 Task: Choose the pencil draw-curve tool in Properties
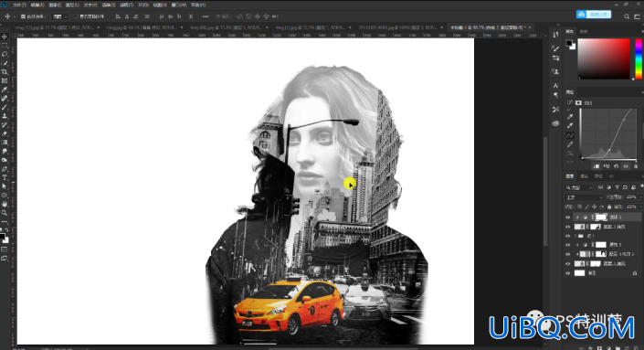click(570, 144)
